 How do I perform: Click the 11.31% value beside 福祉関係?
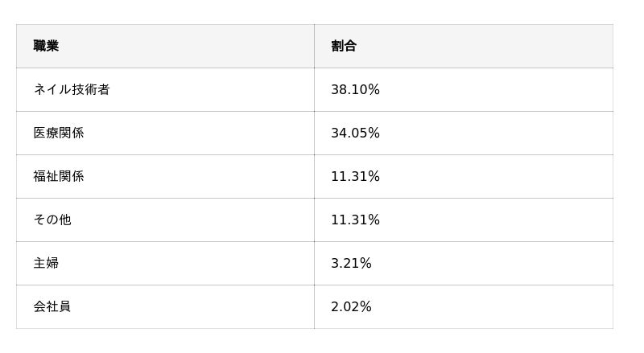tap(355, 177)
